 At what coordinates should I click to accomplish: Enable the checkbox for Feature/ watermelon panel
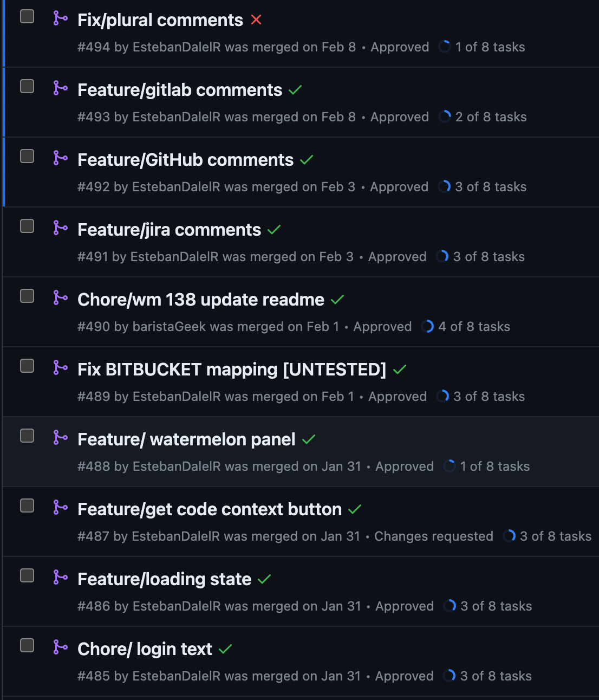pyautogui.click(x=27, y=436)
